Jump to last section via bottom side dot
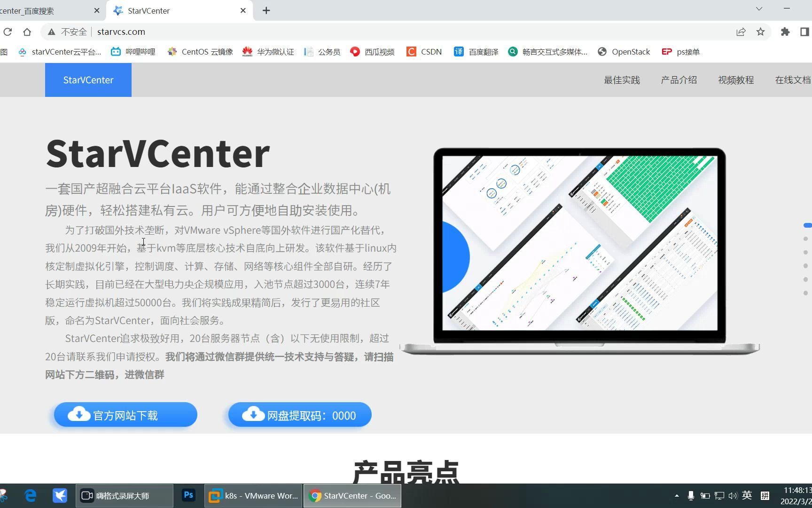The image size is (812, 508). point(805,293)
